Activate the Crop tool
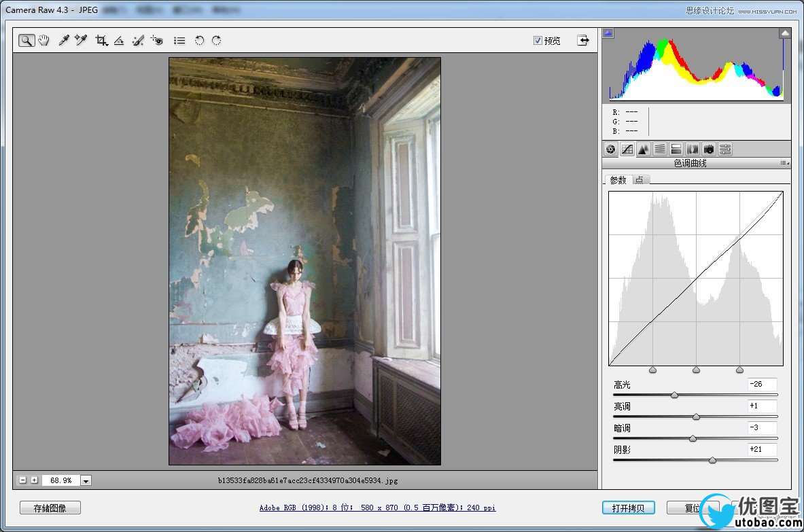804x532 pixels. (x=101, y=41)
